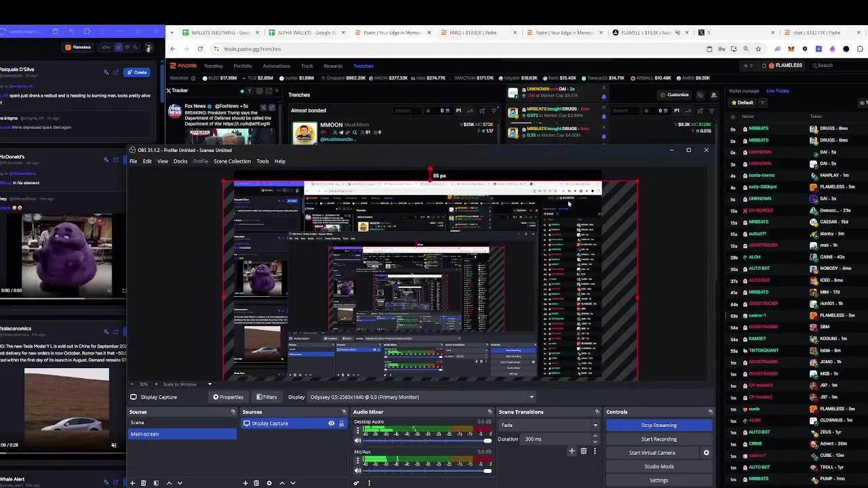Click Start Recording button

658,439
